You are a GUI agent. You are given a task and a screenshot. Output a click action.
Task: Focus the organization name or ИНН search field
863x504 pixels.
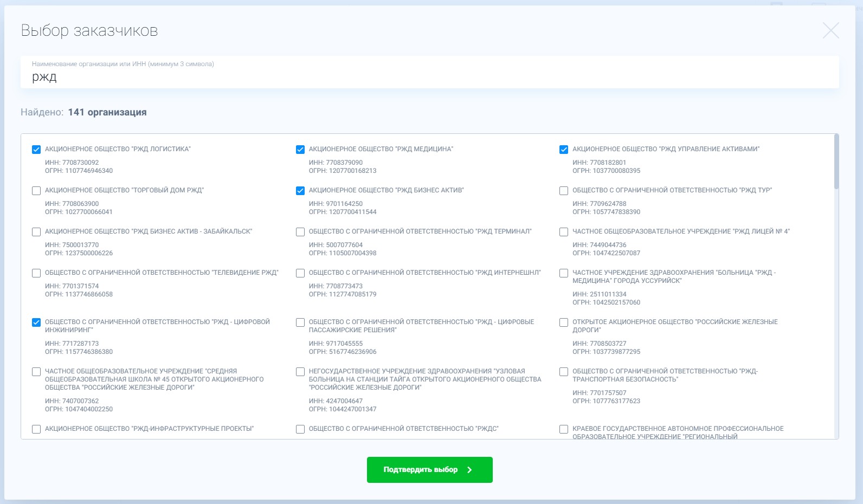[430, 72]
